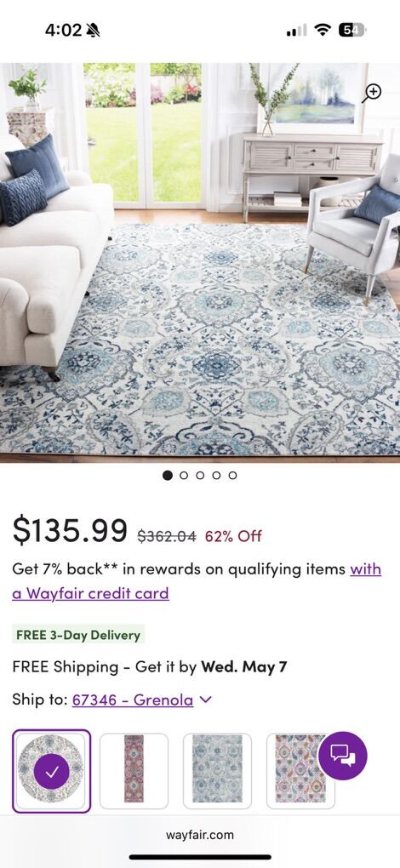Open the purple live chat bubble

342,756
